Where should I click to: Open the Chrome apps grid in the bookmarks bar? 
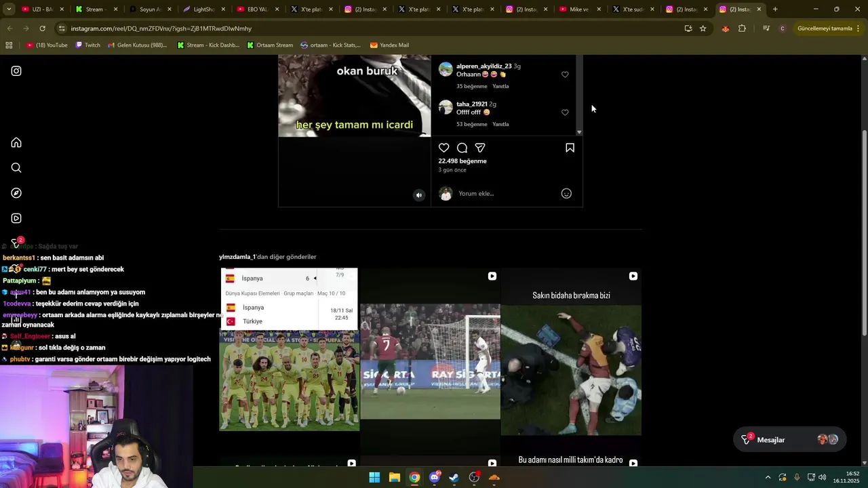click(9, 45)
